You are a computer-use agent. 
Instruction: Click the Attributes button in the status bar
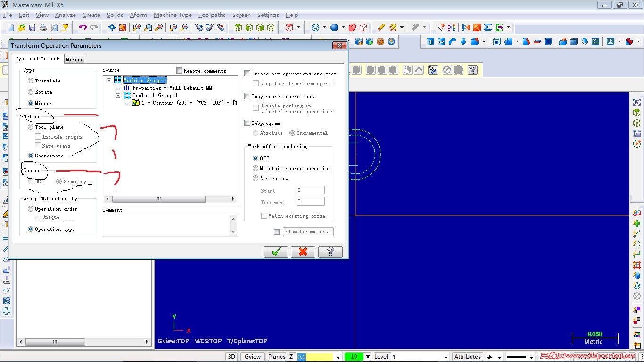[468, 357]
